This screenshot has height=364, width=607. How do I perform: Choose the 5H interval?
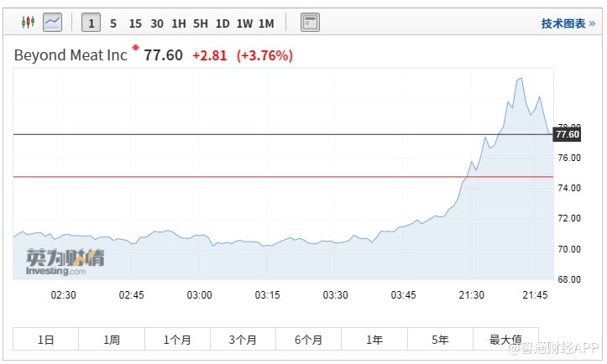click(x=201, y=23)
